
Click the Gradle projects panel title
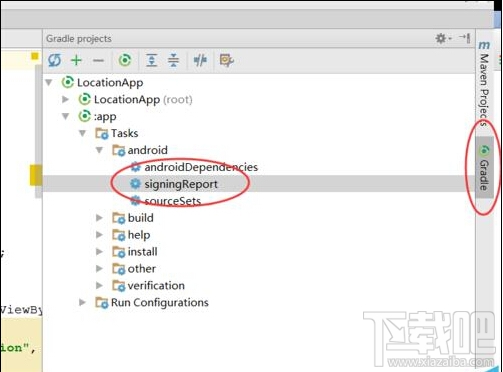tap(79, 39)
